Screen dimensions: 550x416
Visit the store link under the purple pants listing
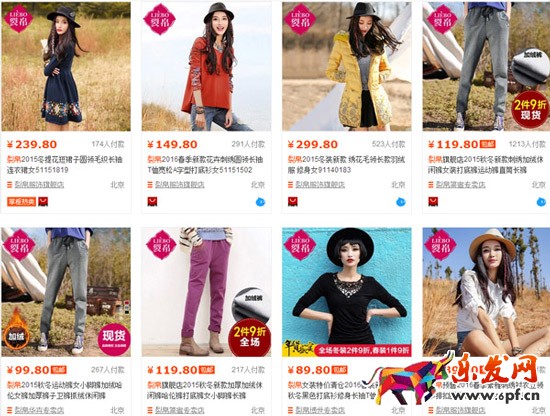click(180, 410)
